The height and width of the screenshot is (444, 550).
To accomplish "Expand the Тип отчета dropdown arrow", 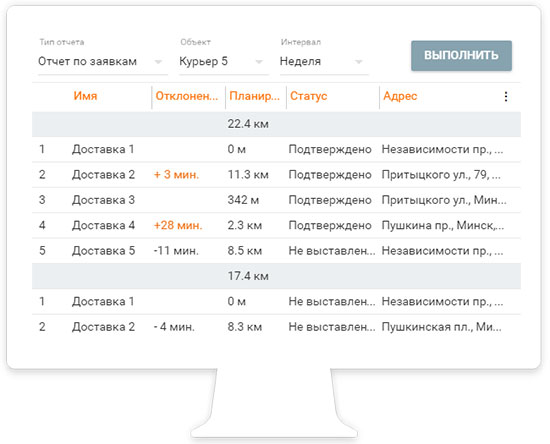I will point(158,62).
